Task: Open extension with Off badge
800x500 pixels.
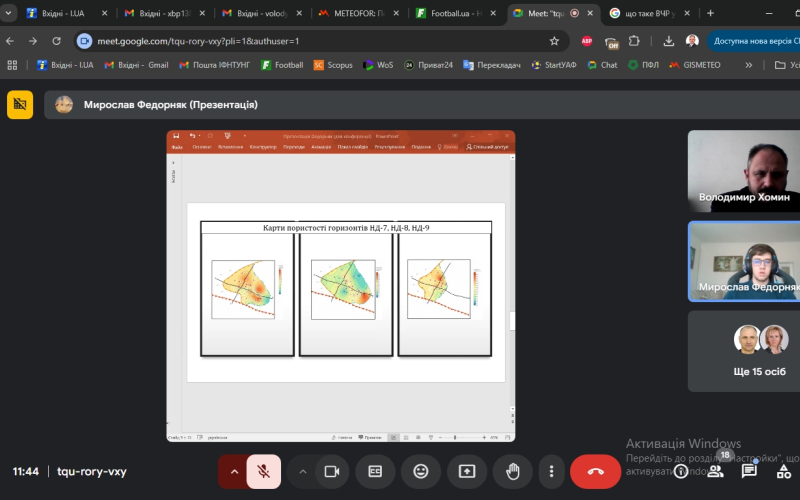Action: pos(611,41)
